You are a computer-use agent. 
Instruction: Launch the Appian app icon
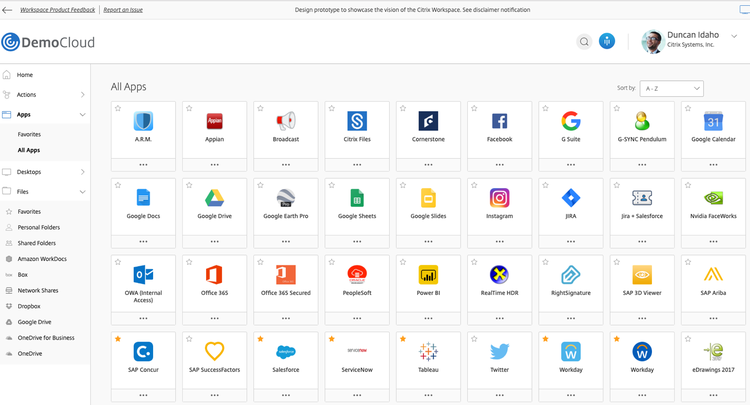214,121
